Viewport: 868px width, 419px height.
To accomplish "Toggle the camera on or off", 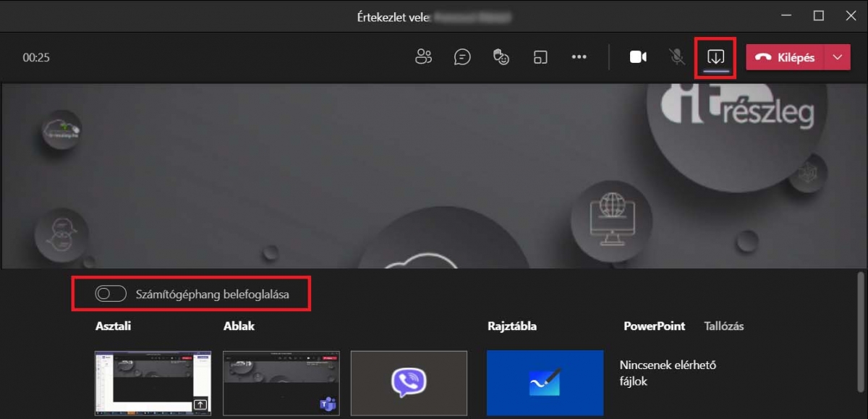I will pyautogui.click(x=638, y=57).
